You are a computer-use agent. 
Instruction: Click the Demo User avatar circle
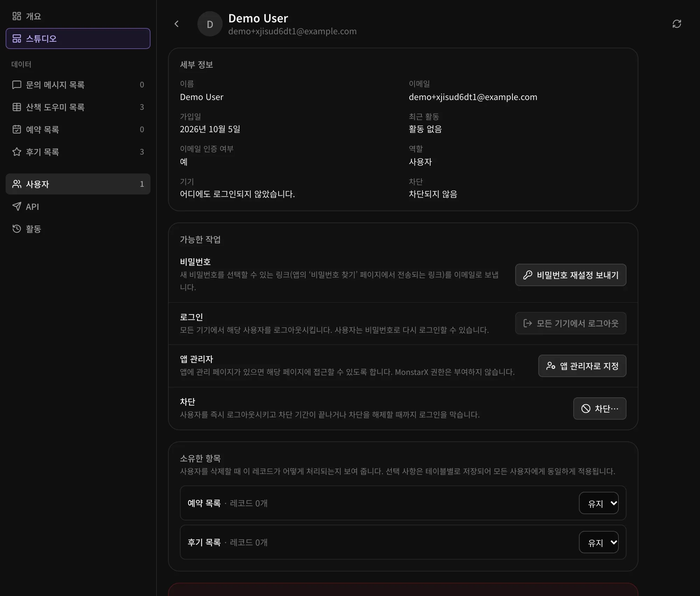point(210,24)
